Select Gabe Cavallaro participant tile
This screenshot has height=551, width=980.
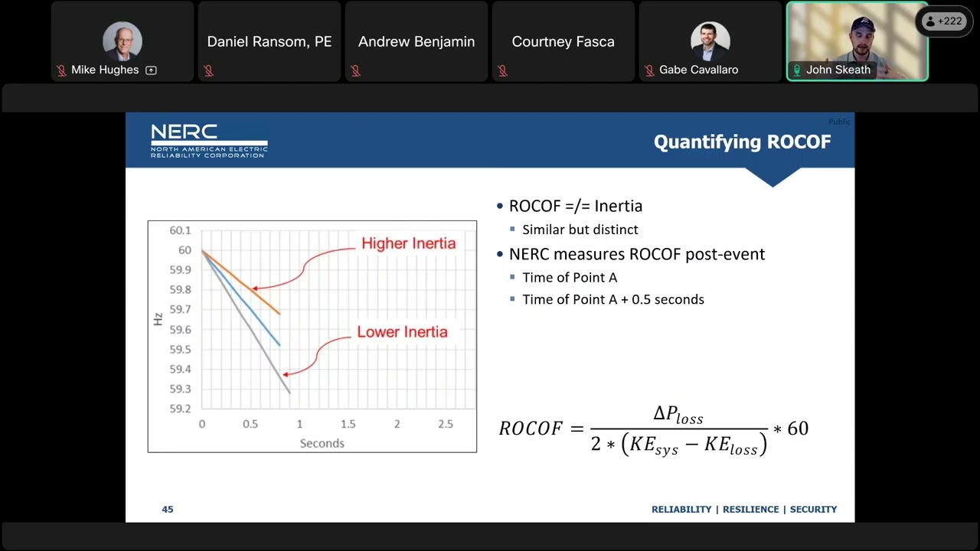(x=710, y=41)
